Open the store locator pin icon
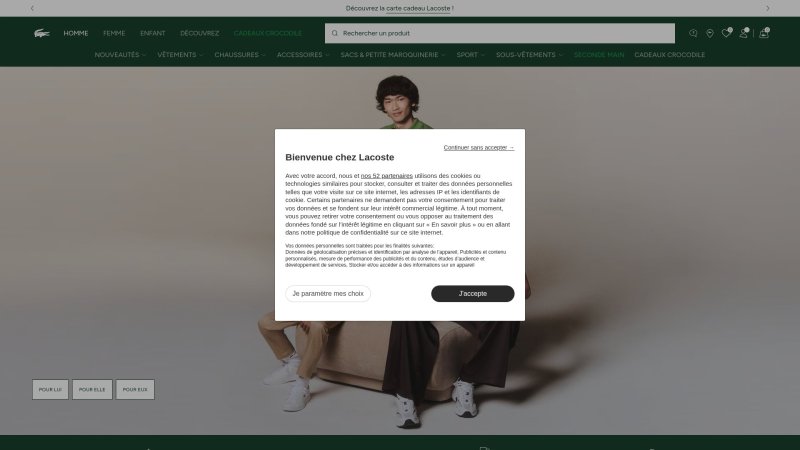Viewport: 800px width, 450px height. pos(710,33)
